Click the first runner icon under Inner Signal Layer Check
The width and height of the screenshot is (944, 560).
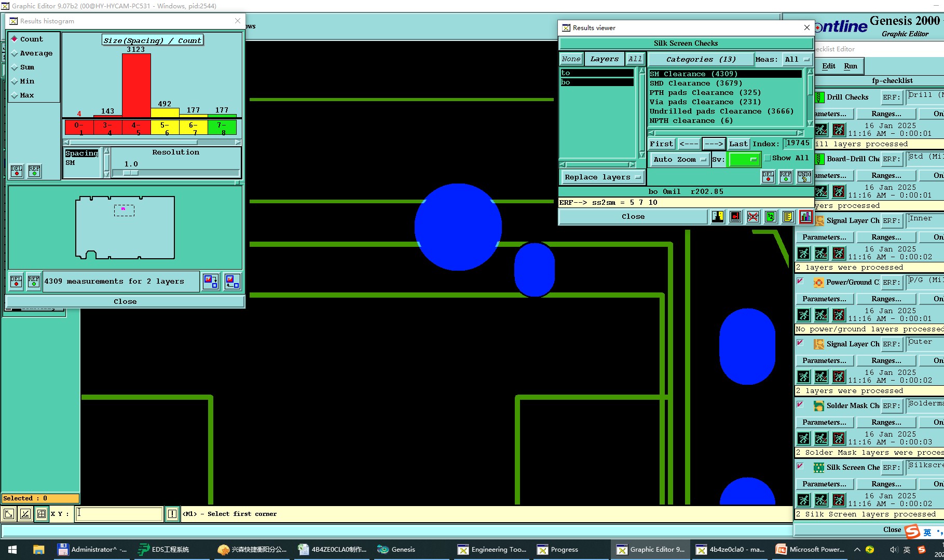coord(803,253)
